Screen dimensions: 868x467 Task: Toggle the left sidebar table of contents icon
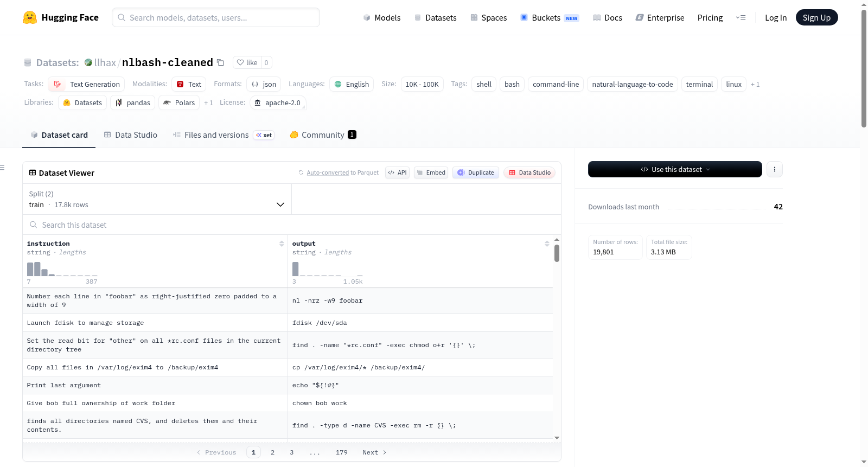click(x=3, y=168)
